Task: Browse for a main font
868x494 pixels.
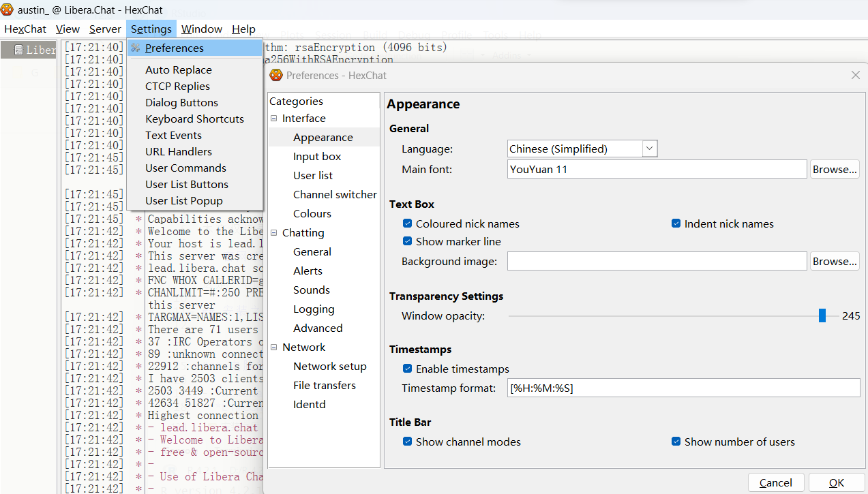Action: pos(834,169)
